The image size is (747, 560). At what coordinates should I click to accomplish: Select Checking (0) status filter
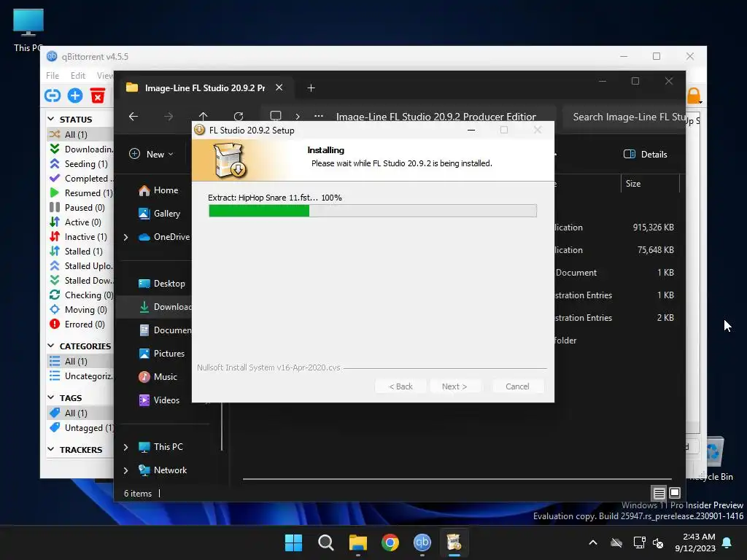(81, 295)
